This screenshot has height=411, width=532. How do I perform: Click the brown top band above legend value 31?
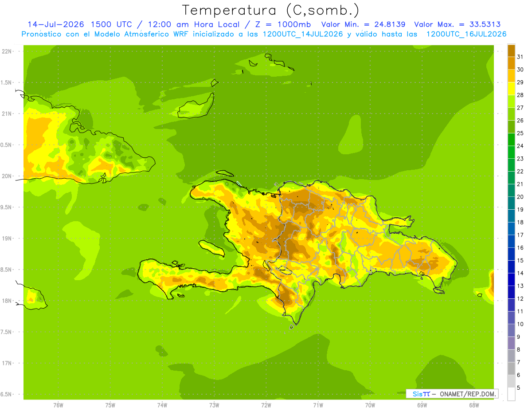[511, 51]
